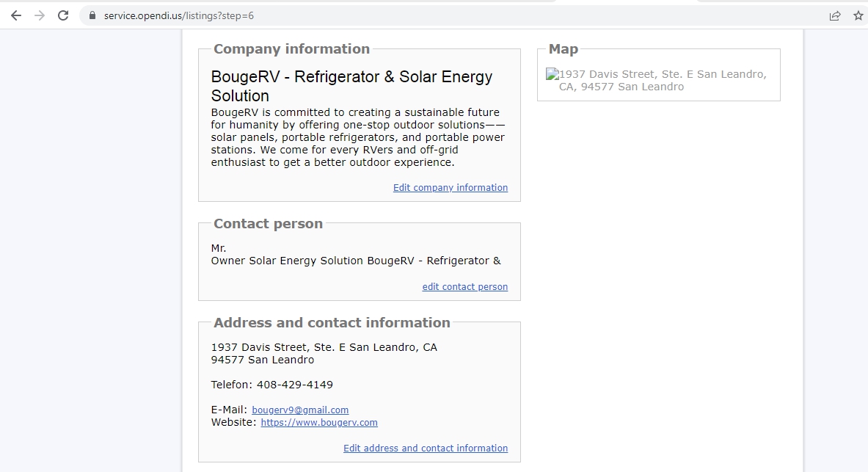Bookmark this page with the star
The width and height of the screenshot is (868, 472).
click(858, 15)
